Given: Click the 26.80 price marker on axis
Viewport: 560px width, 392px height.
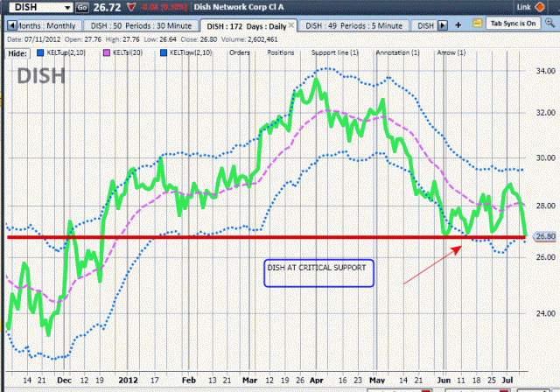Looking at the screenshot, I should [545, 236].
